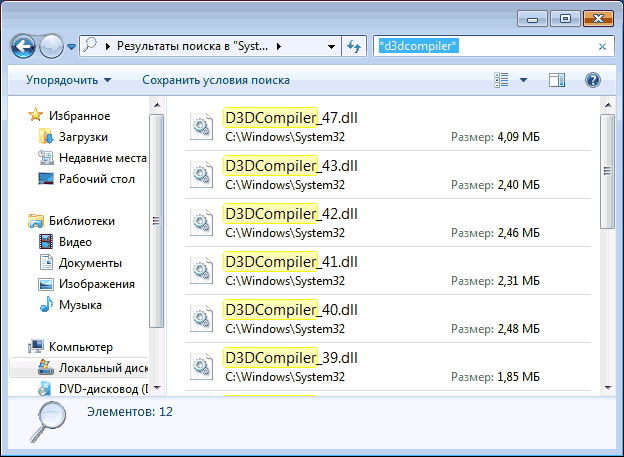Click the Избранное star icon
Screen dimensions: 624x457
click(35, 115)
